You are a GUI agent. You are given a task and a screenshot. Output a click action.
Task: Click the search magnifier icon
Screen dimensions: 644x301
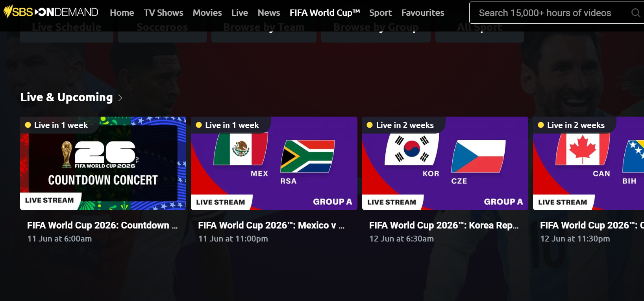pos(635,13)
